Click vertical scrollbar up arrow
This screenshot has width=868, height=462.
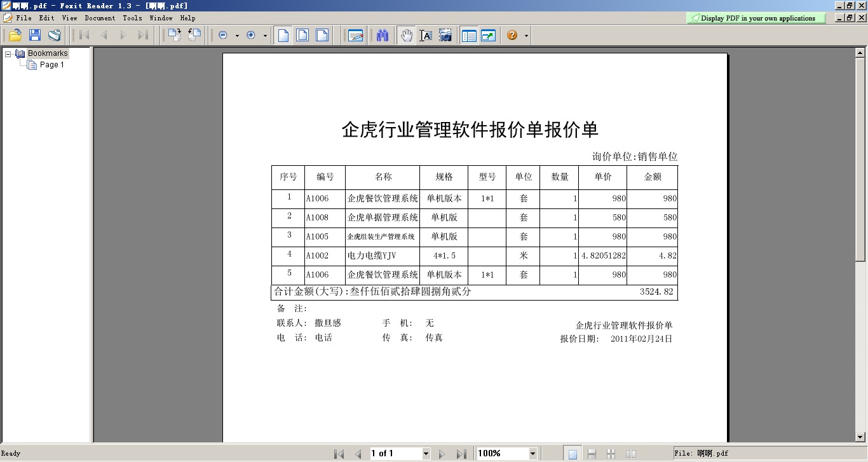(861, 54)
